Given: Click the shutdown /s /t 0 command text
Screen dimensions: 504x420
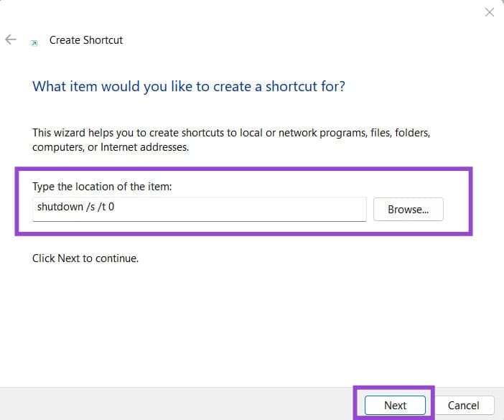Looking at the screenshot, I should (75, 209).
